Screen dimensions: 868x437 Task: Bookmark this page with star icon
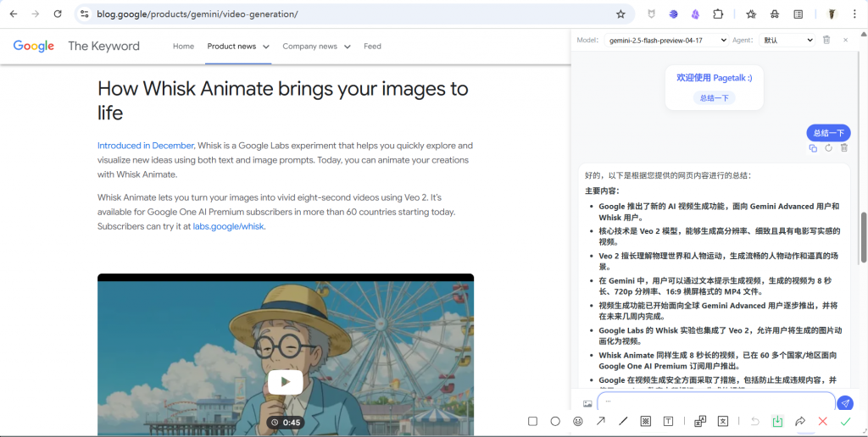620,14
